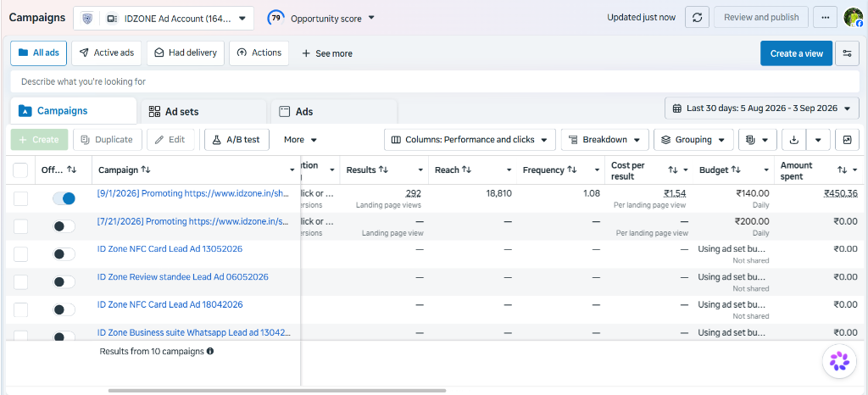Select the Had delivery view
The width and height of the screenshot is (868, 395).
pyautogui.click(x=186, y=53)
